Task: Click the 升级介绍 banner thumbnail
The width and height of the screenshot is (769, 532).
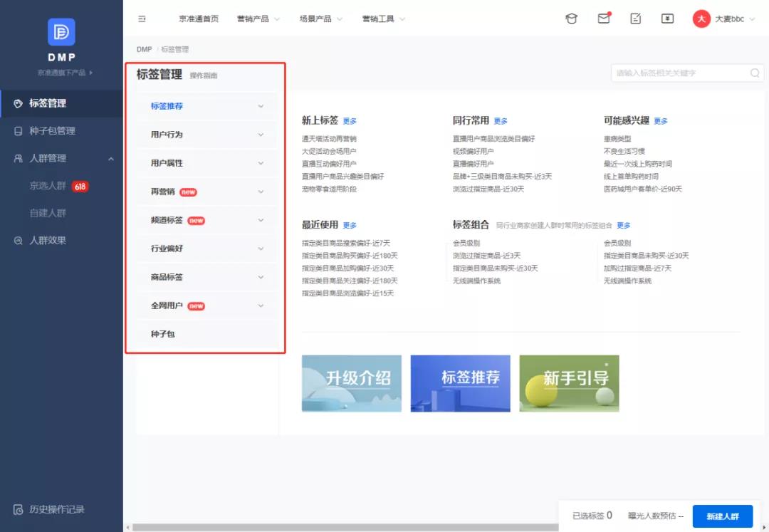Action: coord(352,383)
